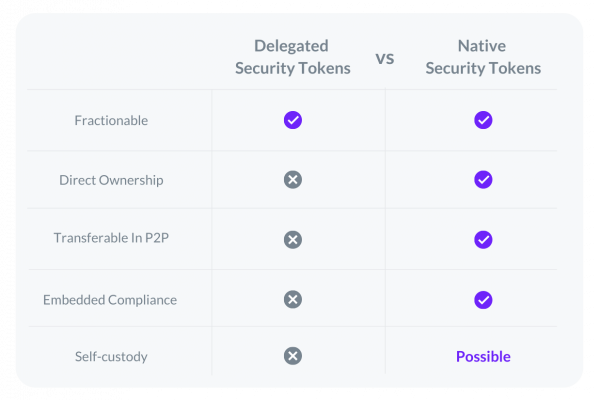Click the Embedded Compliance cross icon

[x=293, y=299]
